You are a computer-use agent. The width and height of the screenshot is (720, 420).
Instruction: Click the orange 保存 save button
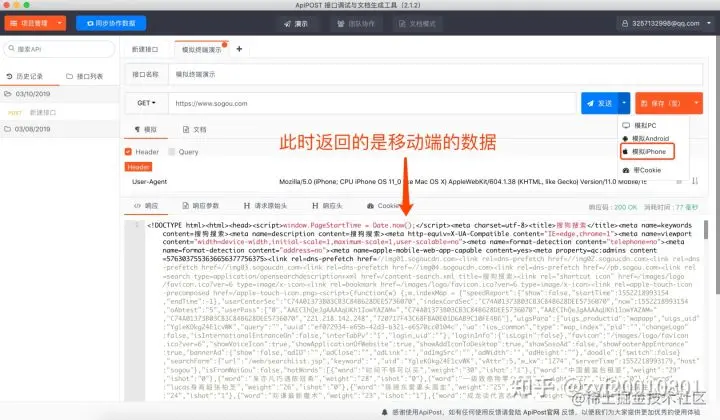[x=663, y=103]
